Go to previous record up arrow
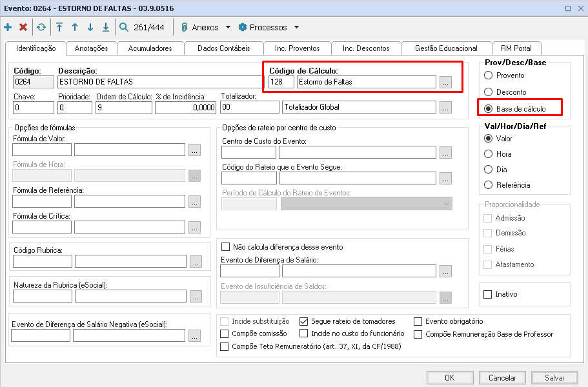 point(75,27)
